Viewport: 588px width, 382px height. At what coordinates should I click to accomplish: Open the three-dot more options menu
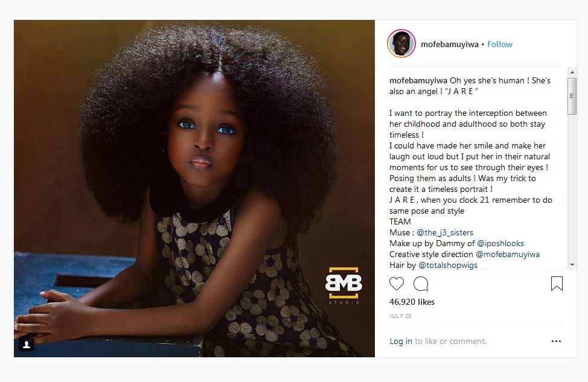click(556, 341)
